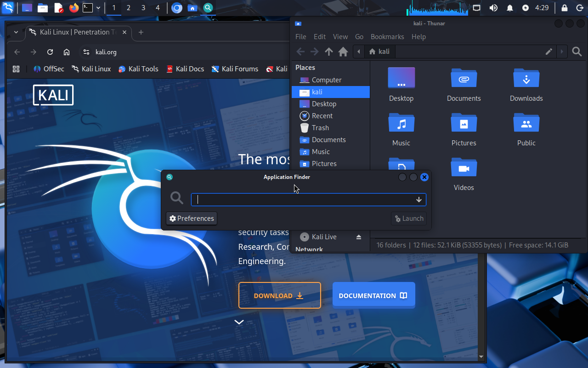
Task: Click the Thunar search magnifier icon
Action: pyautogui.click(x=577, y=52)
